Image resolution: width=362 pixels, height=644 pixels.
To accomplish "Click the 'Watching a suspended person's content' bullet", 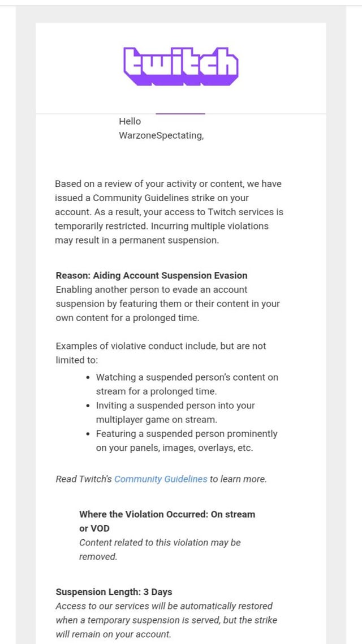I will pos(187,384).
